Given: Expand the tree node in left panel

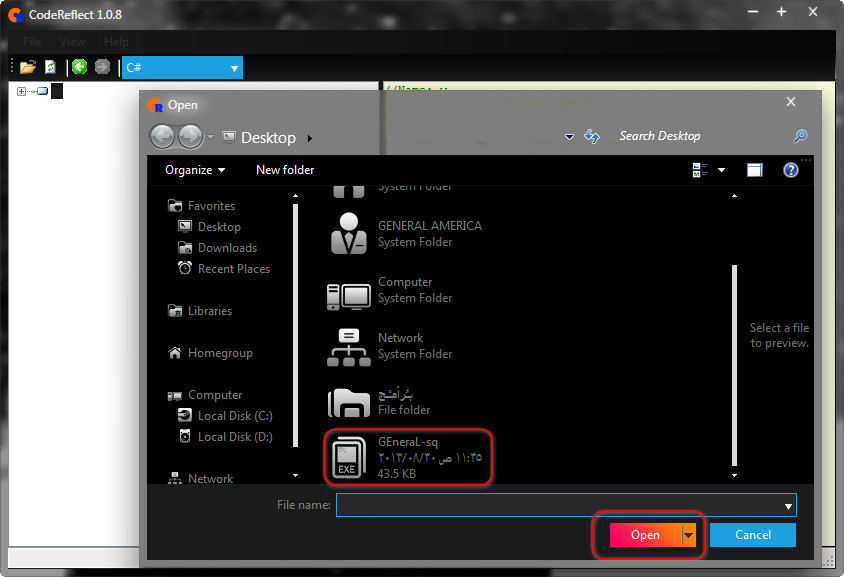Looking at the screenshot, I should click(x=22, y=92).
